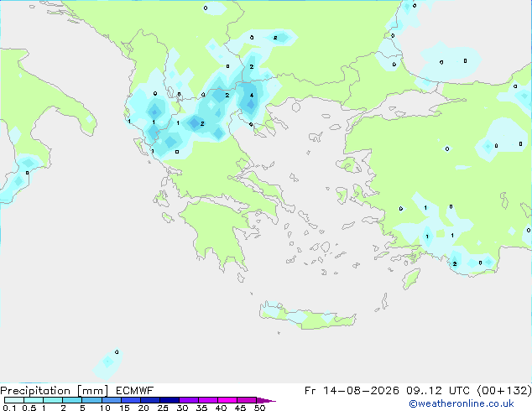Click legend label '50'

(x=259, y=408)
